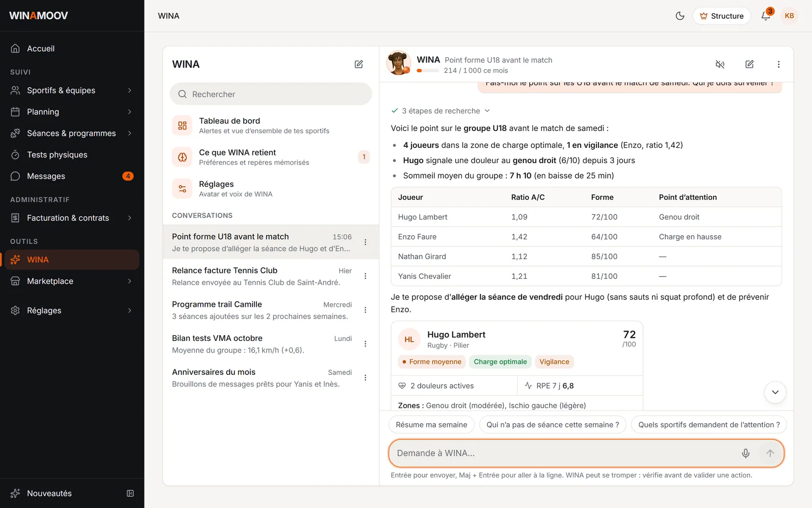This screenshot has height=508, width=812.
Task: Click the edit icon in the chat header
Action: click(749, 64)
